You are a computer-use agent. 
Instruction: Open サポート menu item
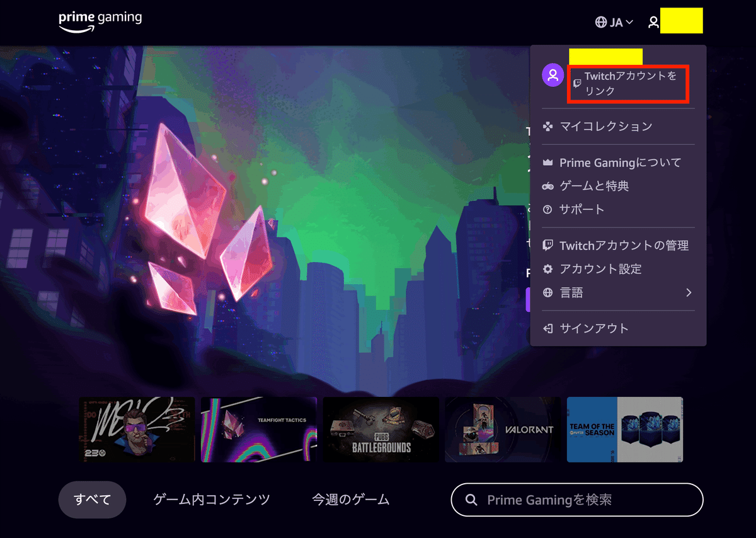coord(581,210)
